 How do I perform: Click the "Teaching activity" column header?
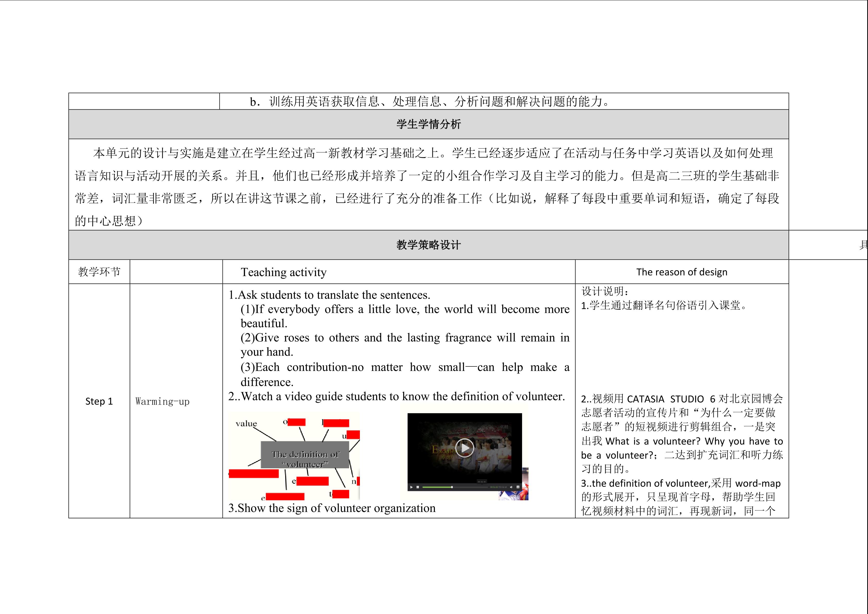(284, 272)
